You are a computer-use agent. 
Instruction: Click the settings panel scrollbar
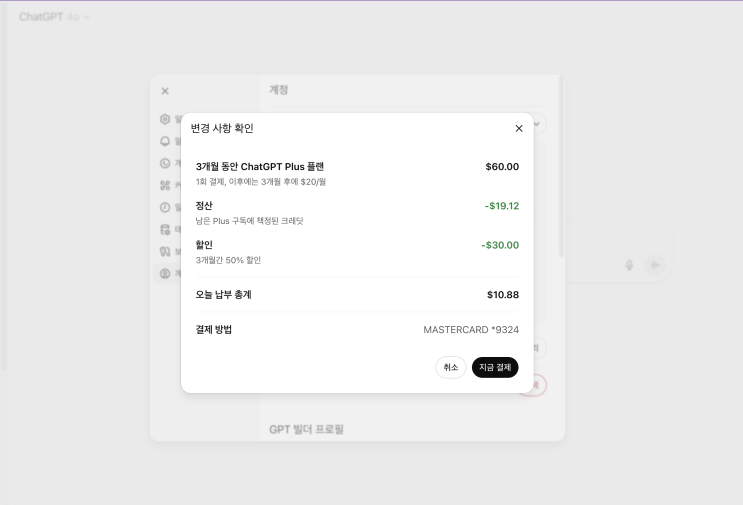click(x=562, y=168)
